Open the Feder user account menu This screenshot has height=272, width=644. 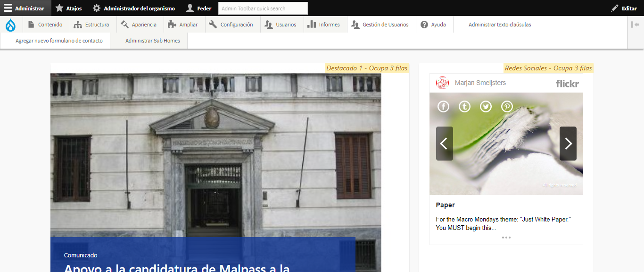[199, 8]
